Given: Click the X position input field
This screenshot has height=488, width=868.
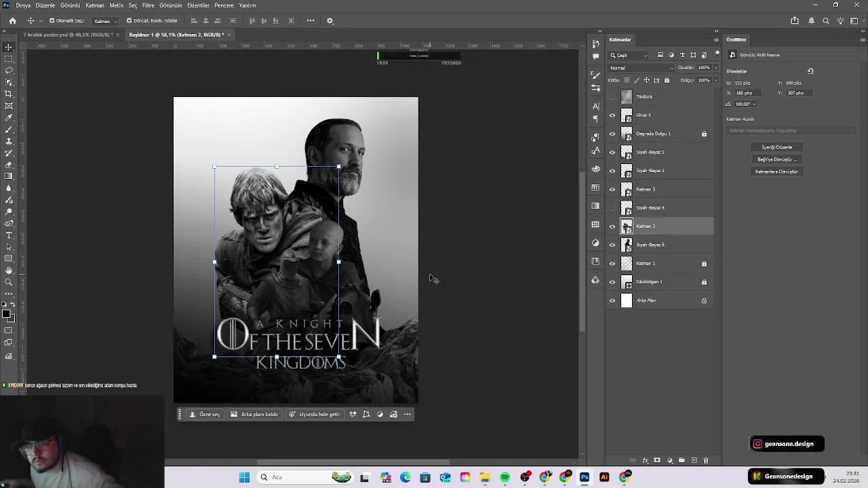Looking at the screenshot, I should (x=747, y=93).
